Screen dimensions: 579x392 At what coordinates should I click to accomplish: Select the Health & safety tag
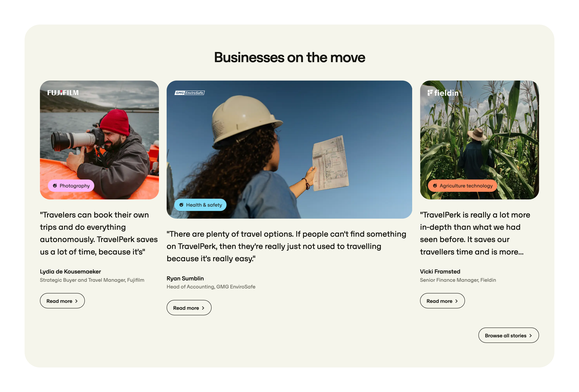200,205
